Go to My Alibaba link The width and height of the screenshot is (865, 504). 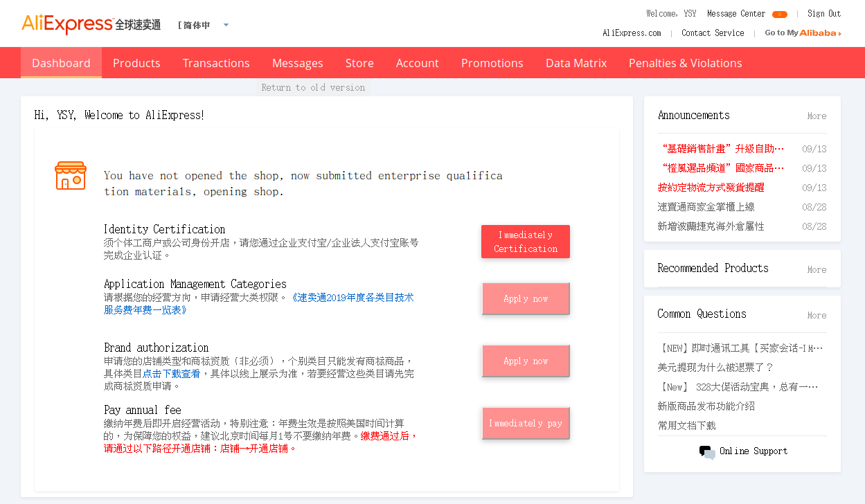pos(803,33)
